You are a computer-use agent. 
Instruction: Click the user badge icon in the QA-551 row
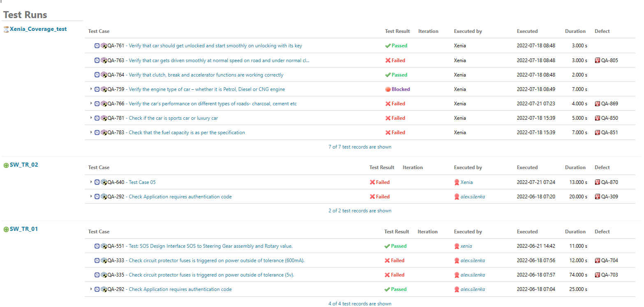pos(456,246)
